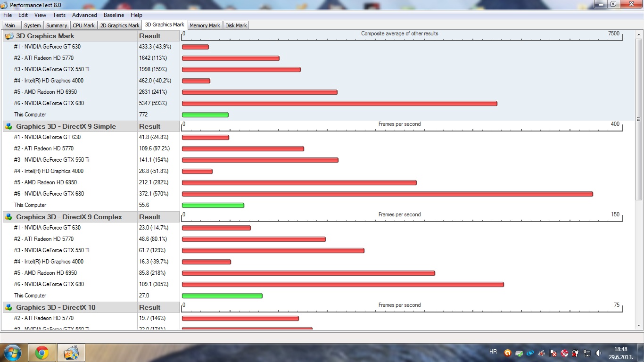Select the 141.1 (154%) result value
This screenshot has height=362, width=644.
pyautogui.click(x=153, y=160)
